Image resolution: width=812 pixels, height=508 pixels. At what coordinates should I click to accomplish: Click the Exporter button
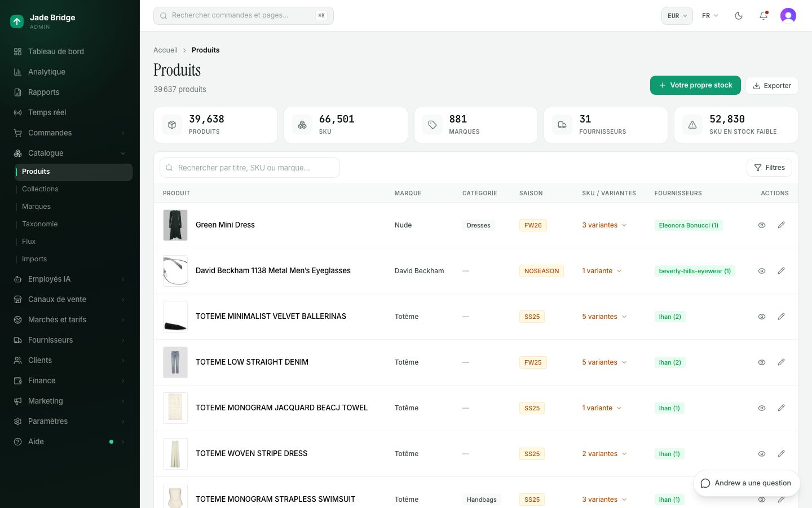tap(771, 86)
